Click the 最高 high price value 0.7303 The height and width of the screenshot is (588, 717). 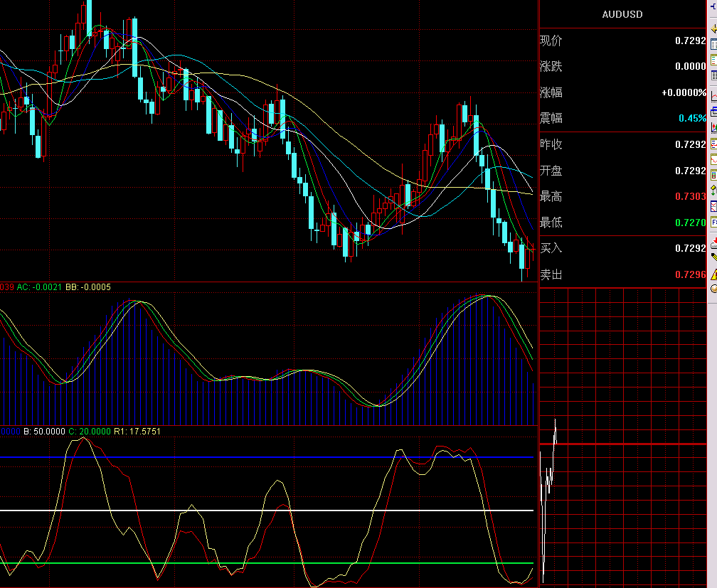690,196
